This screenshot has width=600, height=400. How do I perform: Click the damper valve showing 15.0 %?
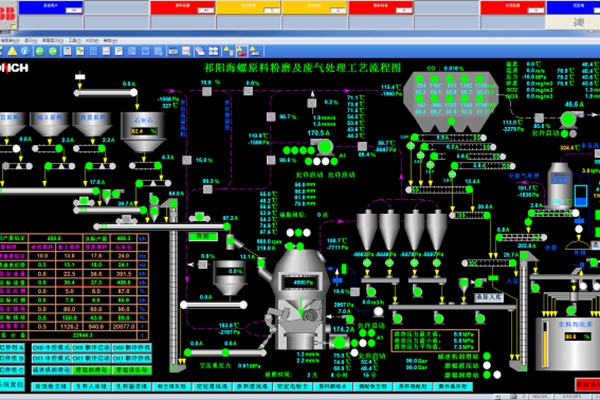(187, 160)
